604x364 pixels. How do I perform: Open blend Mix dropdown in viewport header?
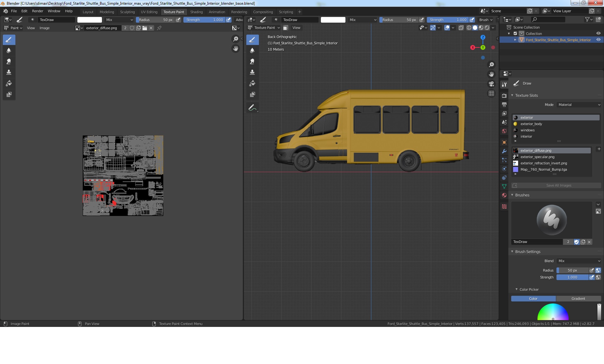pyautogui.click(x=363, y=20)
